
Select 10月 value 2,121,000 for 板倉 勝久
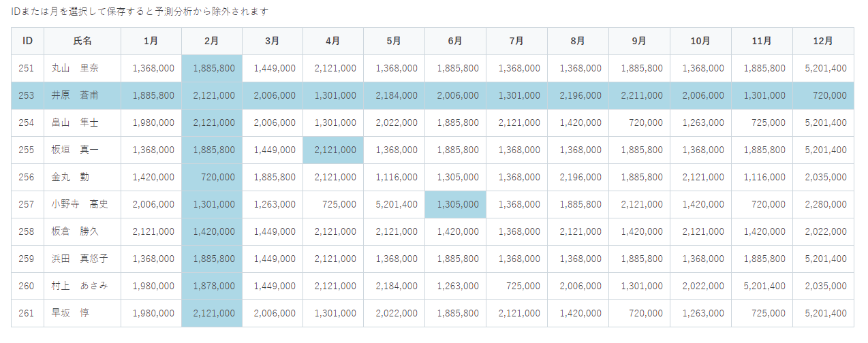pyautogui.click(x=702, y=231)
